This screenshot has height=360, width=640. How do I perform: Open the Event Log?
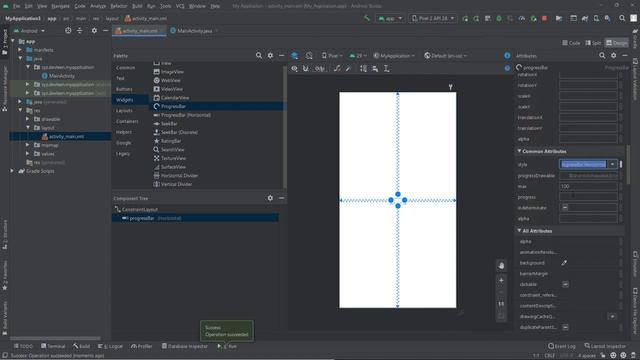click(562, 346)
